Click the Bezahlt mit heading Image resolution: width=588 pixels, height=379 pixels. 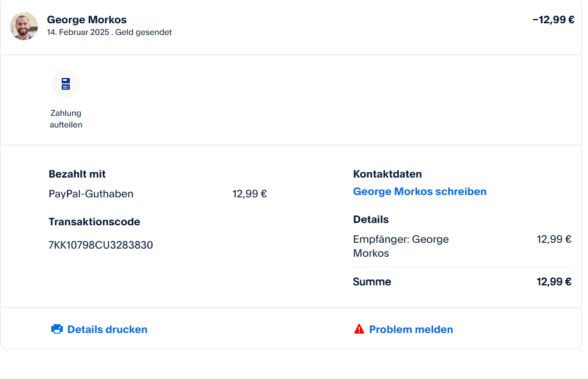[x=77, y=174]
